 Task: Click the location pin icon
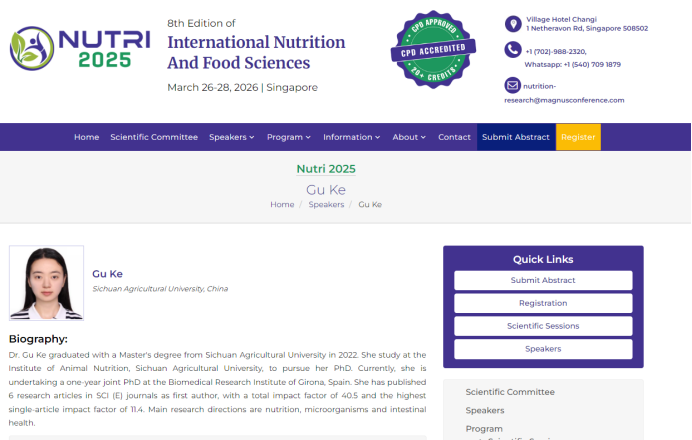coord(513,24)
